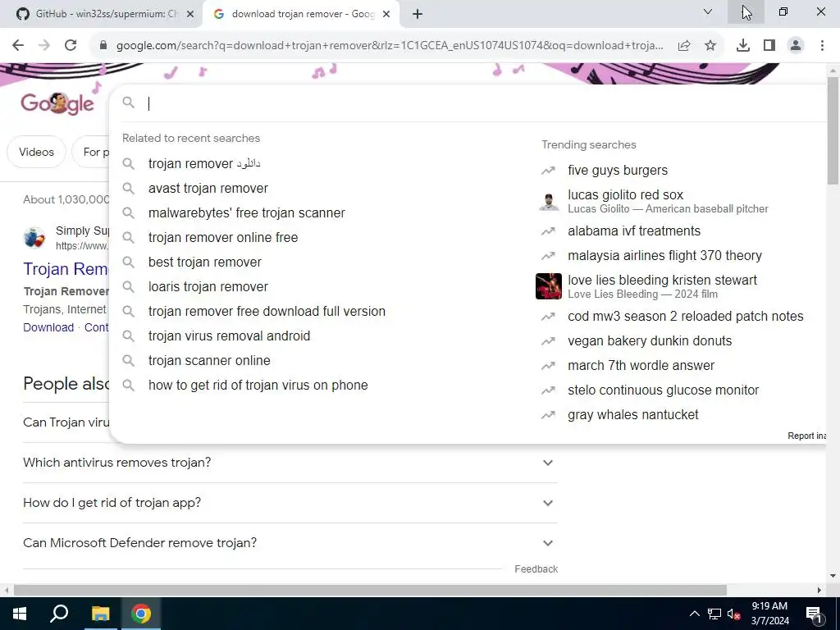Open the Chrome three-dot menu
The height and width of the screenshot is (630, 840).
[822, 46]
